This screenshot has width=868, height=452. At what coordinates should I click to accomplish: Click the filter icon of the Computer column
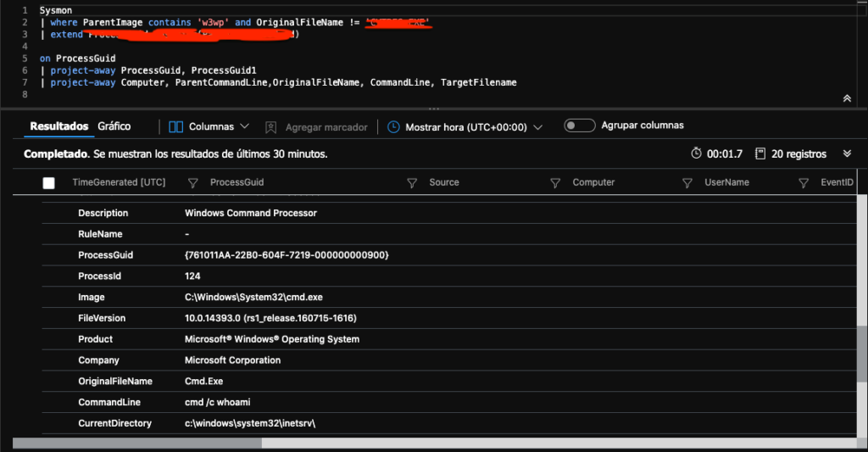[555, 183]
